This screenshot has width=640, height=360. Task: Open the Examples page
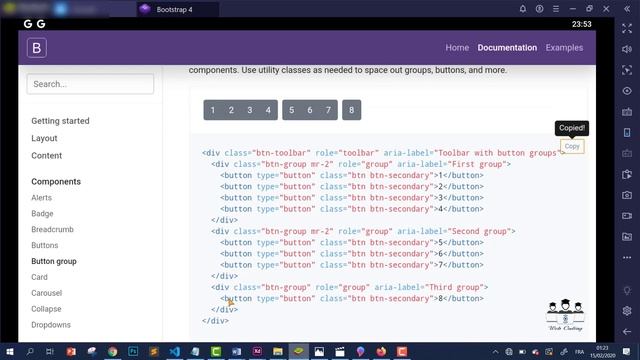(x=564, y=48)
